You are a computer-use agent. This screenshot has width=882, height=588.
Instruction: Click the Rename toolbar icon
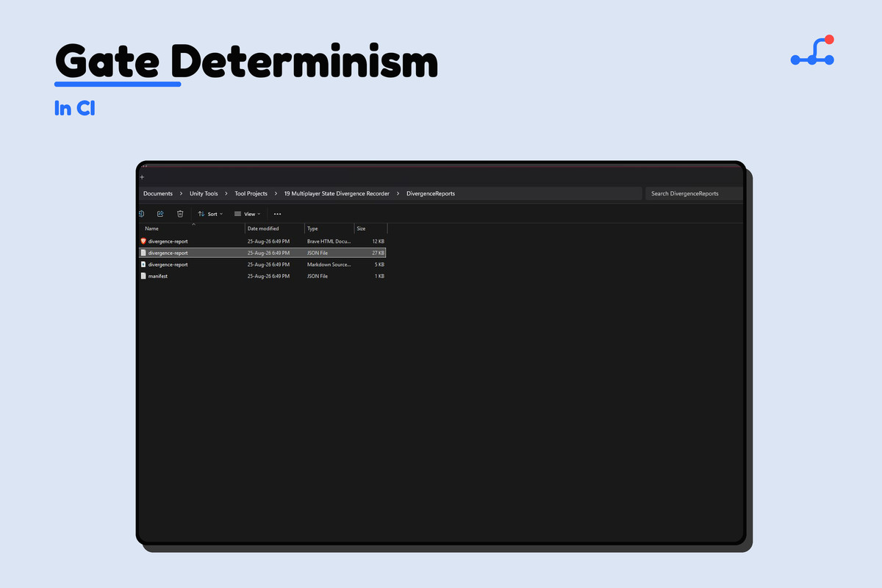pyautogui.click(x=140, y=214)
